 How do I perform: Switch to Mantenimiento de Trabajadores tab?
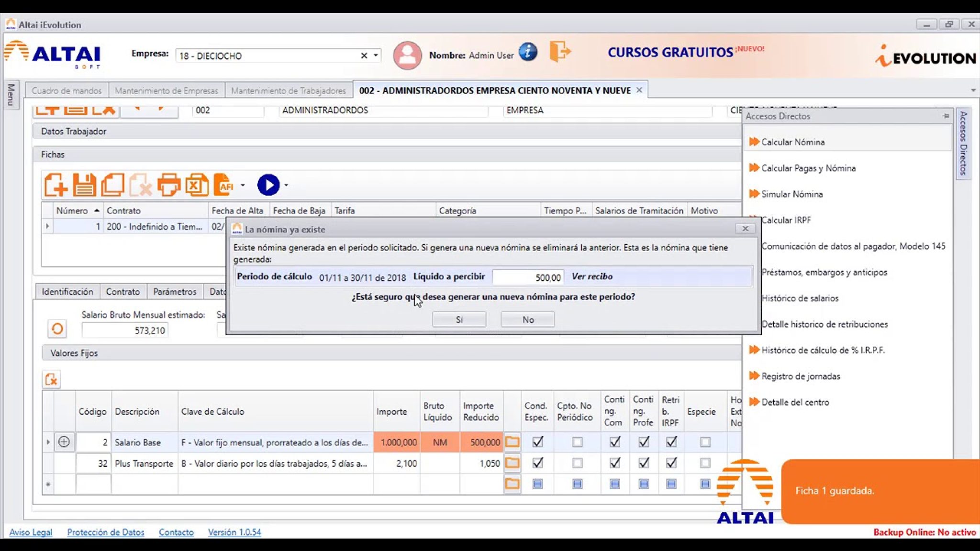point(288,90)
